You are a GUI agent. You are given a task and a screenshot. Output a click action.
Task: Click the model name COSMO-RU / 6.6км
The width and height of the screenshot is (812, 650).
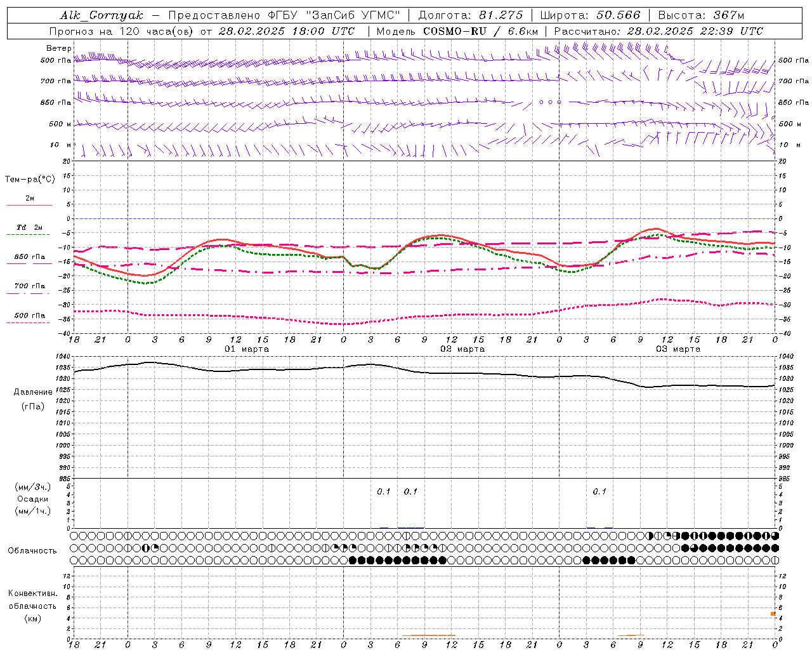click(481, 31)
